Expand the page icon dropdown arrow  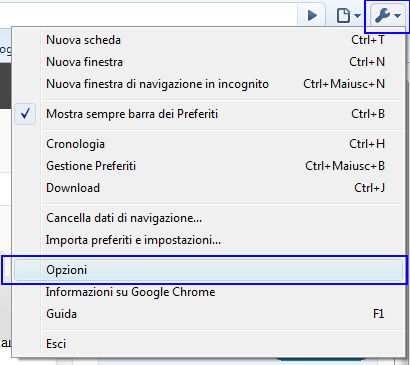tap(357, 16)
